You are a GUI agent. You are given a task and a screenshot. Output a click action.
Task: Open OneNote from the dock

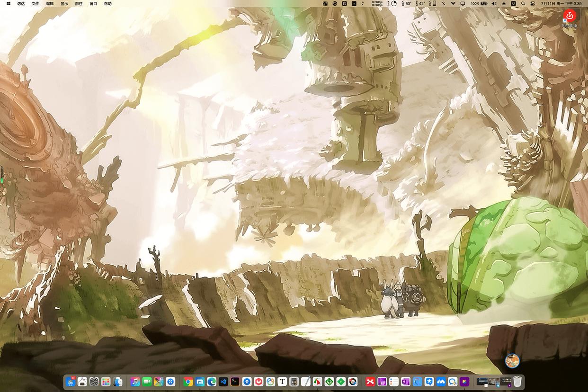405,382
